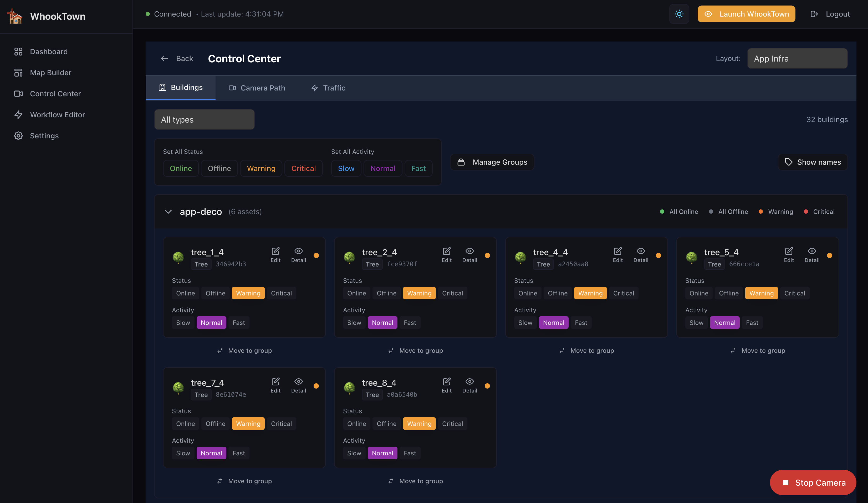868x503 pixels.
Task: Set tree_1_4 status to Critical
Action: point(281,293)
